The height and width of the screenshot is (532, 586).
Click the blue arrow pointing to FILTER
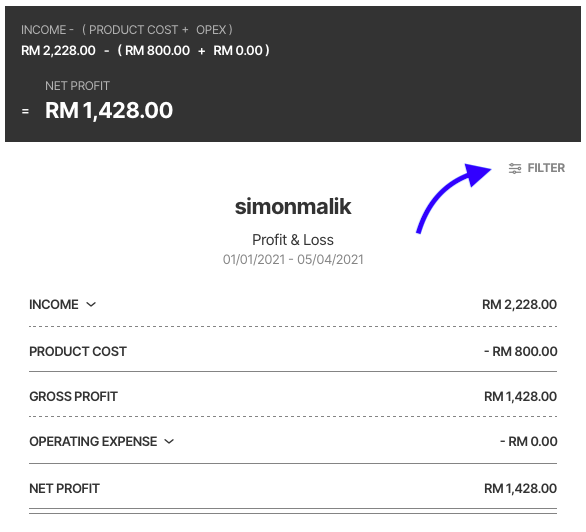coord(453,198)
